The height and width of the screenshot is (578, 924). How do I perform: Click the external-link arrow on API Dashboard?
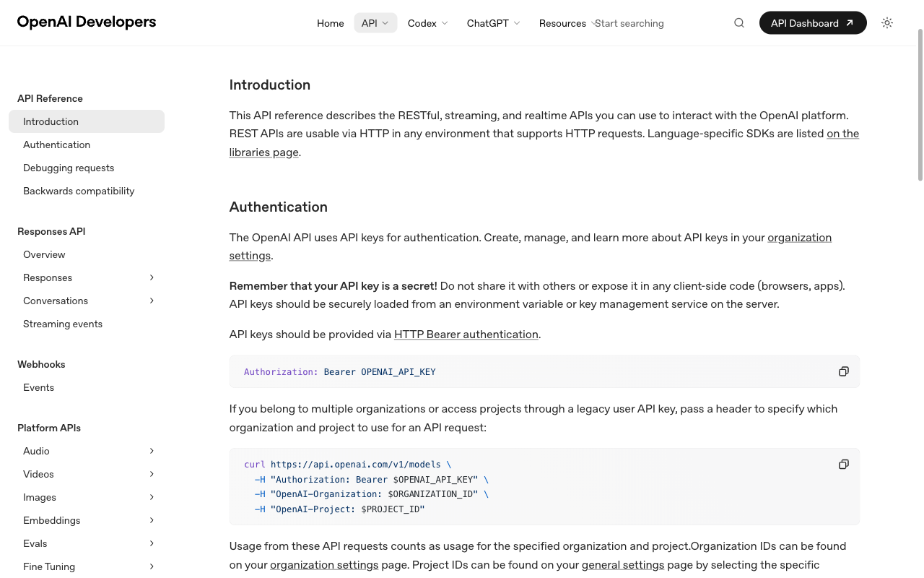[x=849, y=22]
